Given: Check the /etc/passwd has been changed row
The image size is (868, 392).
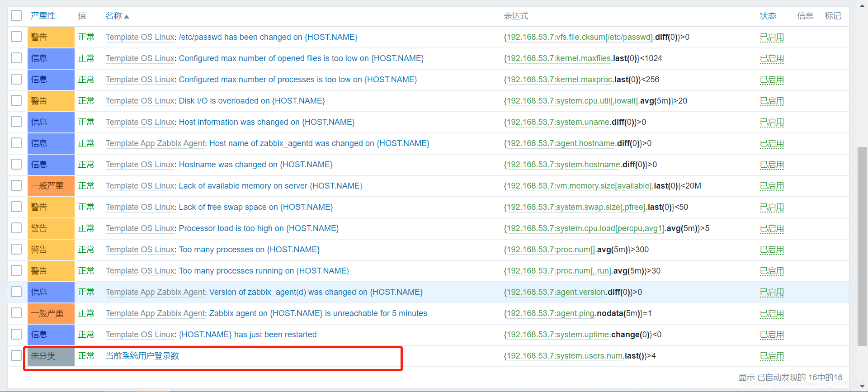Looking at the screenshot, I should (16, 37).
